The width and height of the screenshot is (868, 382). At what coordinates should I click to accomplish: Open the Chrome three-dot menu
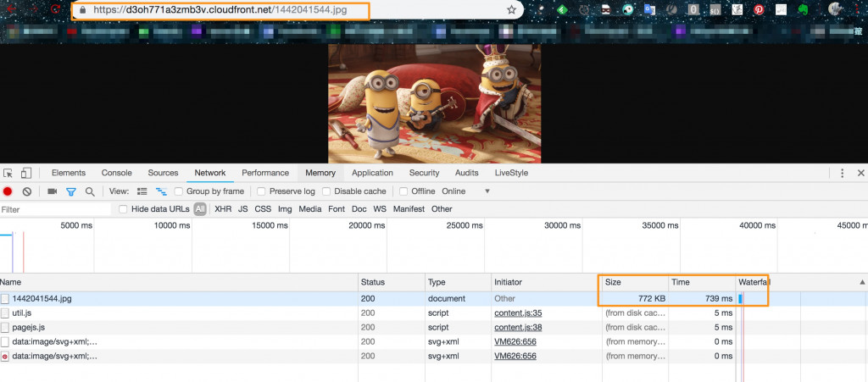tap(858, 9)
